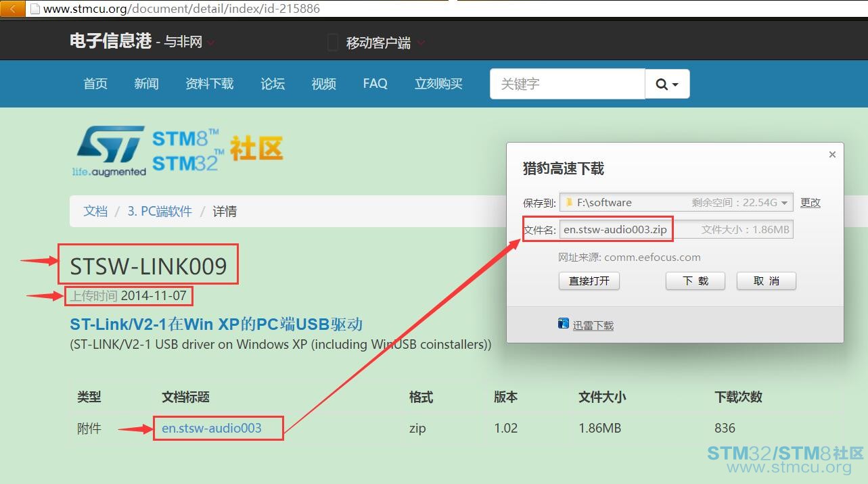Close the 猎豹高速下载 dialog
The width and height of the screenshot is (868, 484).
coord(832,155)
